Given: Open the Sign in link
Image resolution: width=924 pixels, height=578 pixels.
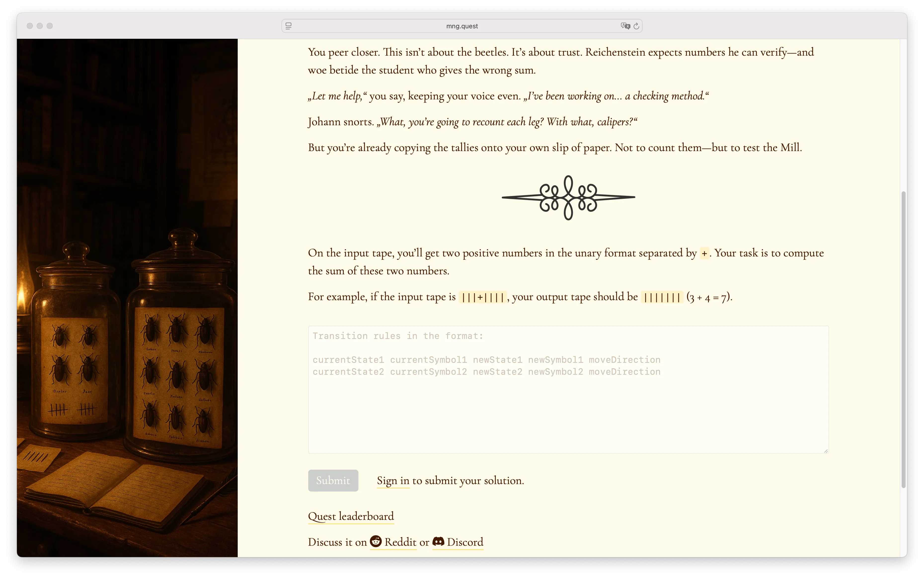Looking at the screenshot, I should (393, 481).
